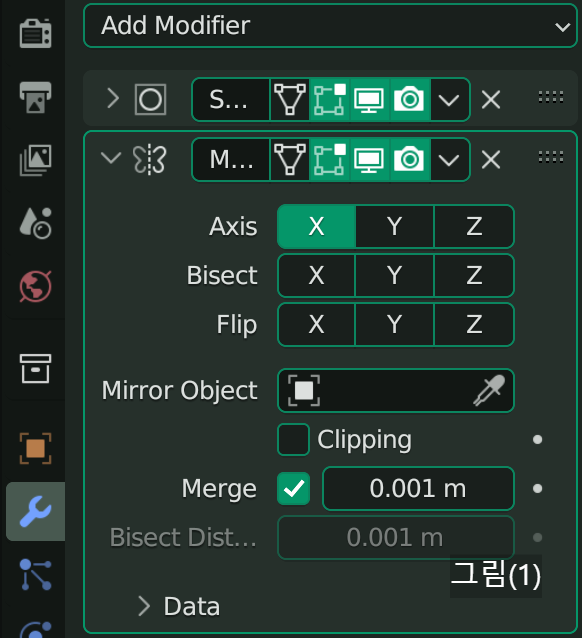Viewport: 582px width, 638px height.
Task: Animate Clipping property dot
Action: (538, 439)
